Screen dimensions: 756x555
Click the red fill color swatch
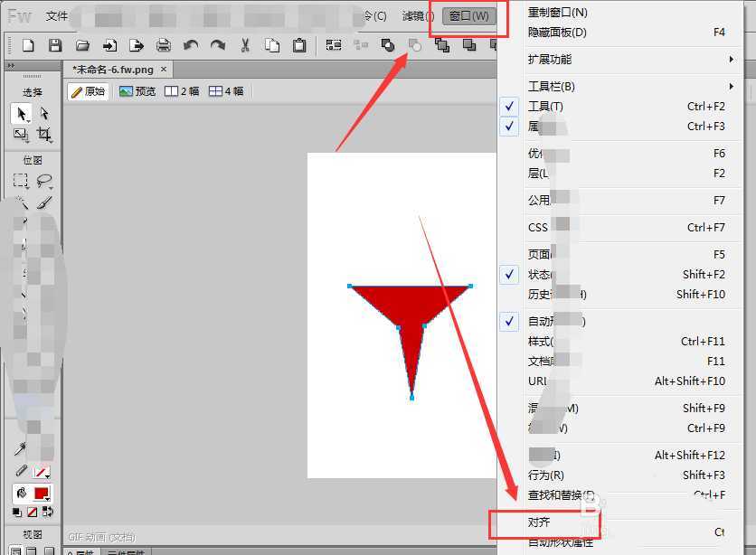point(41,494)
